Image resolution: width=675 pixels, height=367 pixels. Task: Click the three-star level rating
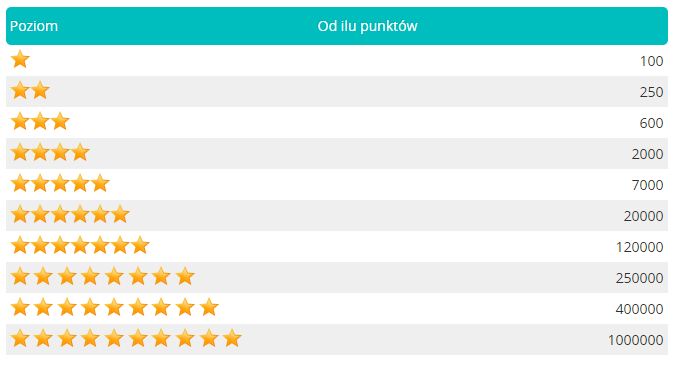click(40, 121)
